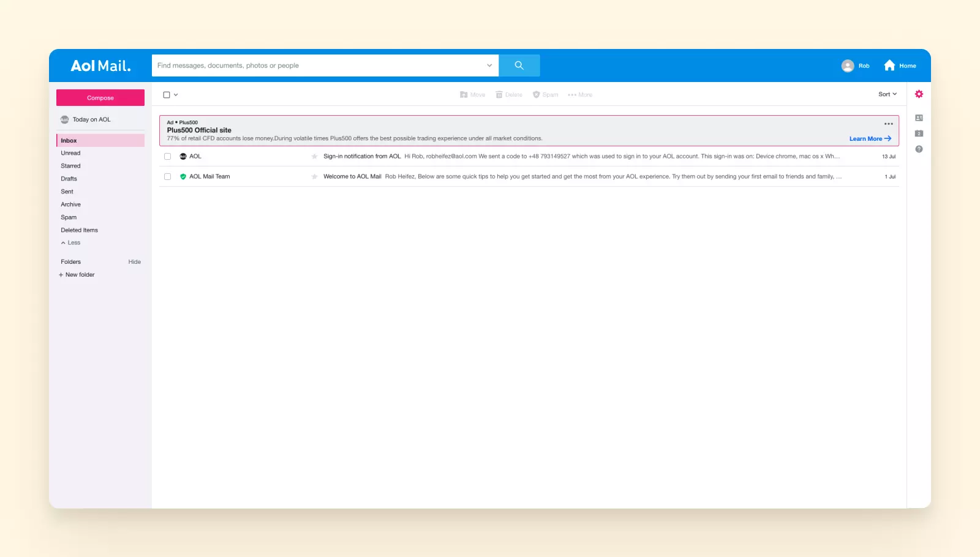Viewport: 980px width, 557px height.
Task: Star the Welcome to AOL Mail email
Action: (x=314, y=177)
